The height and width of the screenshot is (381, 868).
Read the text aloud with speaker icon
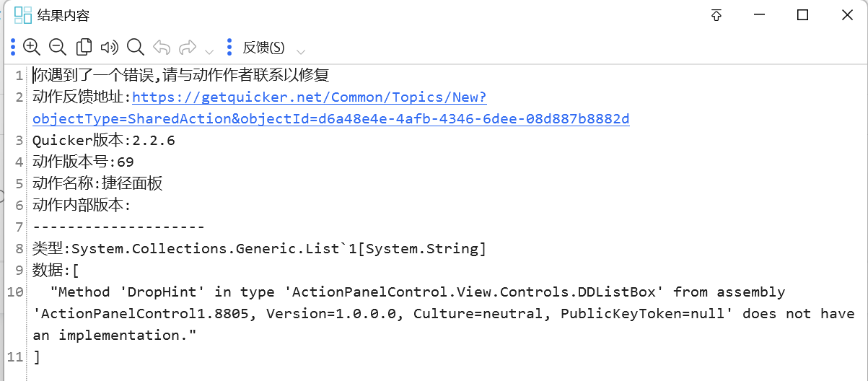click(x=109, y=48)
